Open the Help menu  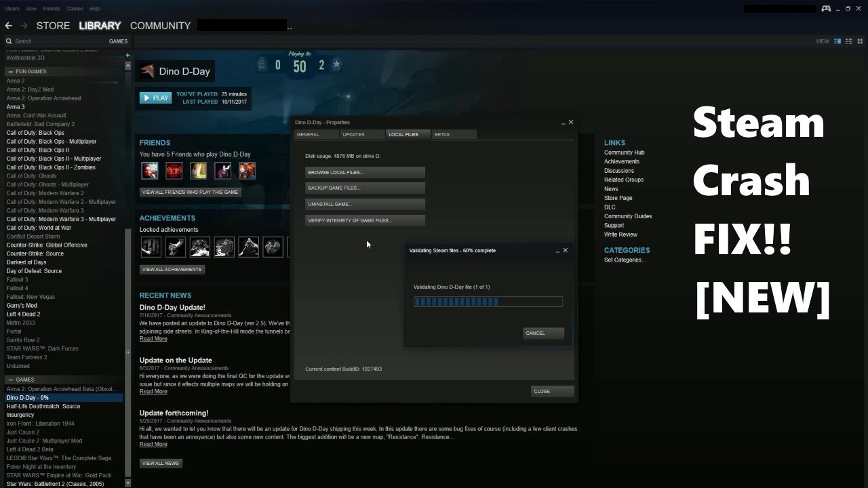(94, 9)
